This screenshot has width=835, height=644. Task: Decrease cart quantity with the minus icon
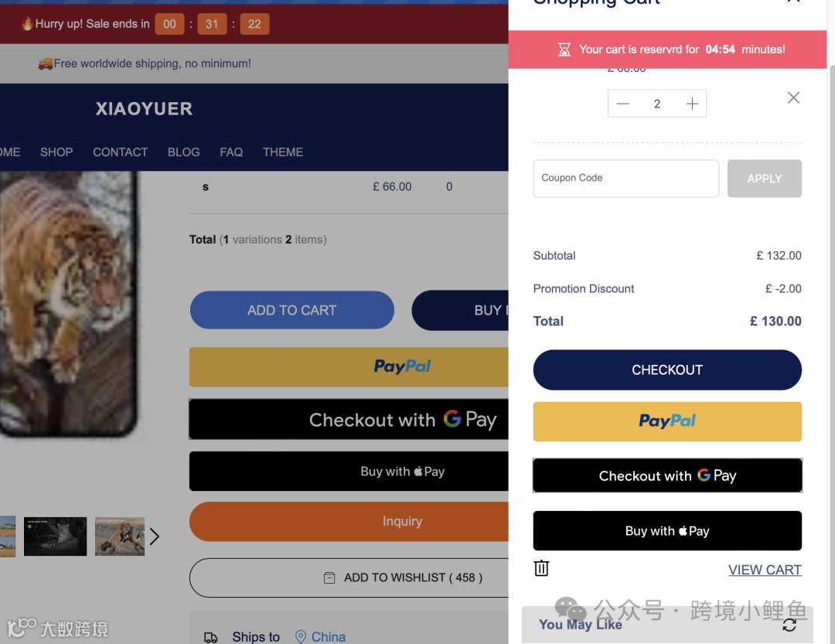point(622,104)
